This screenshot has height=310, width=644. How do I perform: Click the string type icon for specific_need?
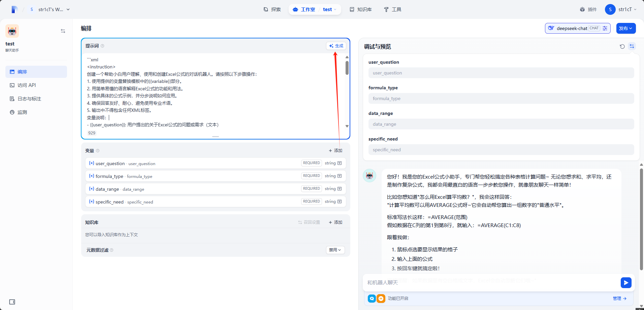(x=340, y=201)
